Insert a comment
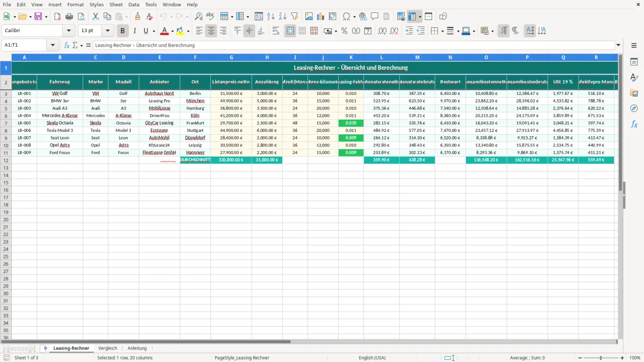The image size is (644, 362). (375, 17)
